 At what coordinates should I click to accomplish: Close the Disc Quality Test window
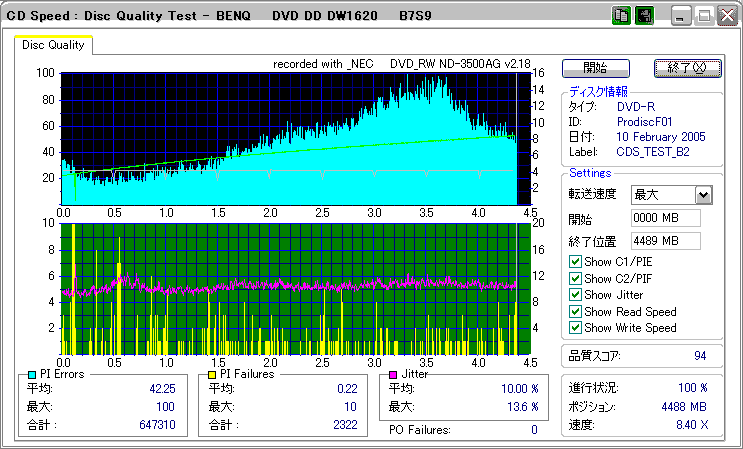(x=727, y=16)
